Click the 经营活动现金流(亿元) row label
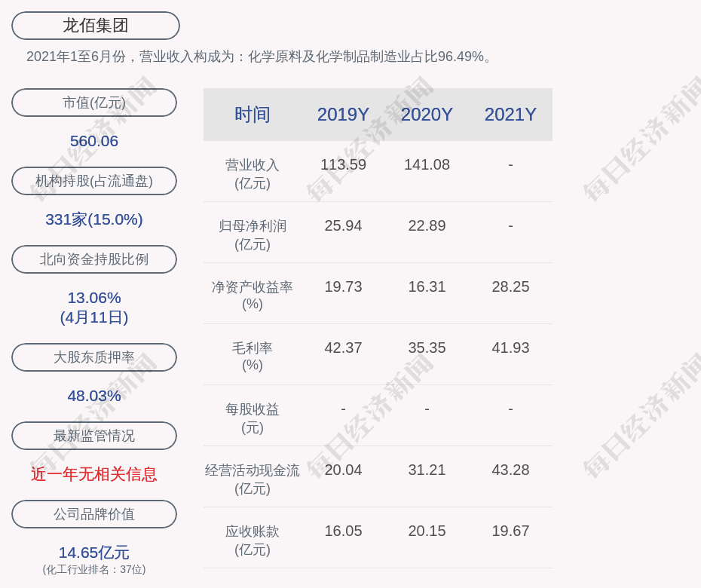 (x=253, y=479)
